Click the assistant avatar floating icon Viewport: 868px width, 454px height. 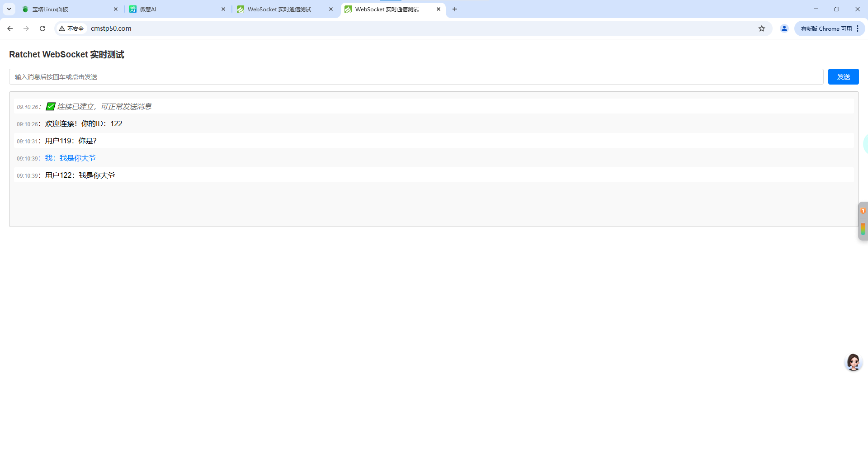point(853,362)
